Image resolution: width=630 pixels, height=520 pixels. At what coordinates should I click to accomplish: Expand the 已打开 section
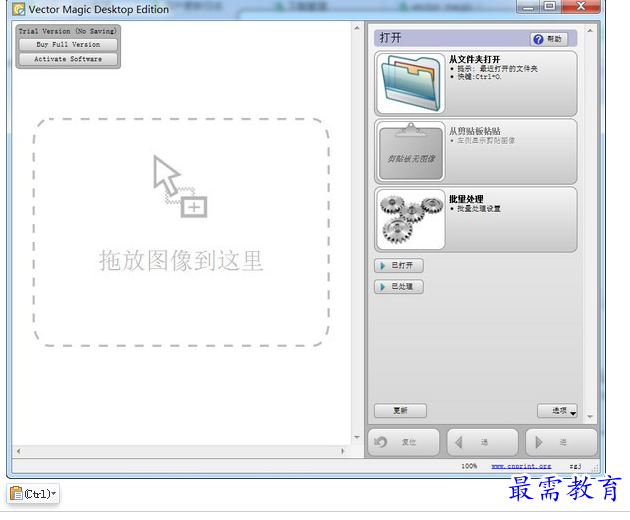pos(399,266)
